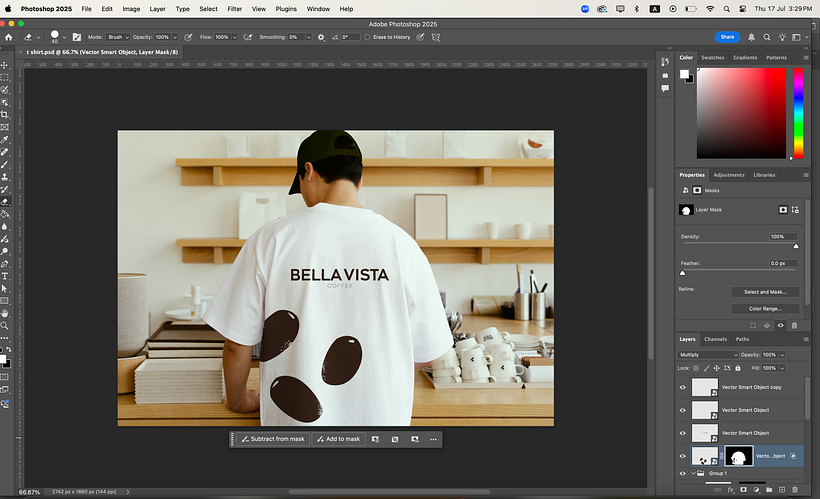Open the contextual taskbar more options

433,439
